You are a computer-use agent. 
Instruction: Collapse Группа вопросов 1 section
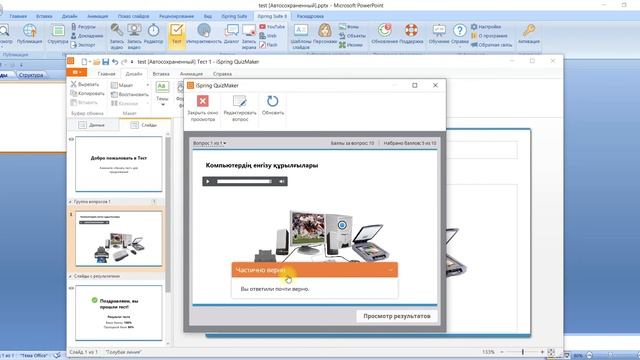[71, 202]
